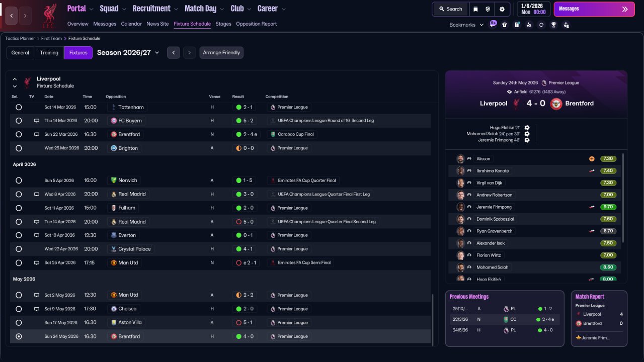Switch to the Overview tab
644x362 pixels.
77,24
